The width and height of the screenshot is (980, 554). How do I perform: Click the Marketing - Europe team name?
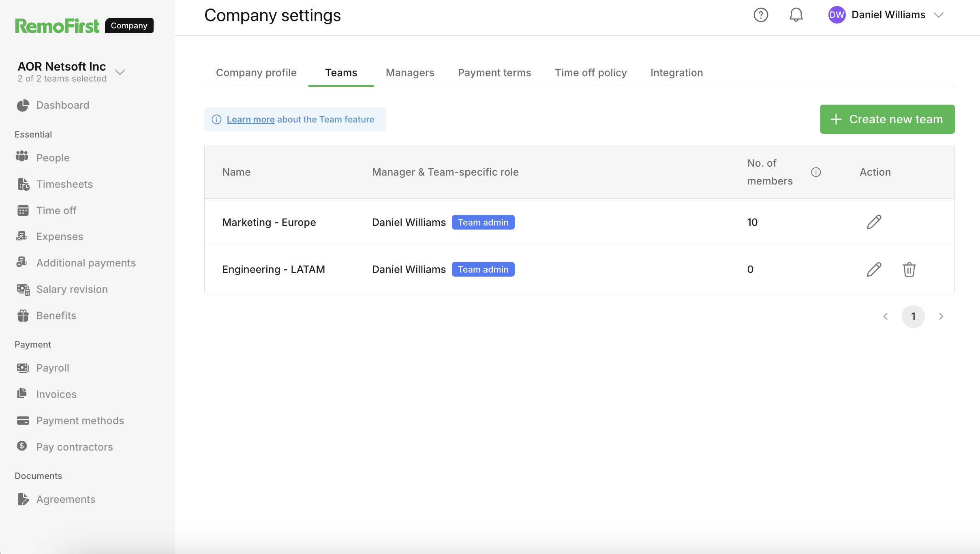pyautogui.click(x=269, y=222)
